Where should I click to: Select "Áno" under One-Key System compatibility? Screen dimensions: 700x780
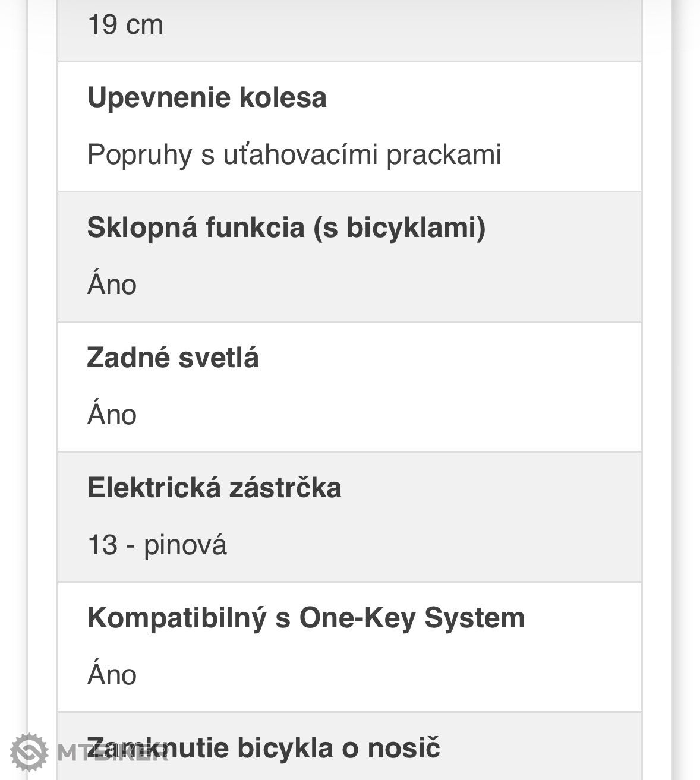coord(112,675)
